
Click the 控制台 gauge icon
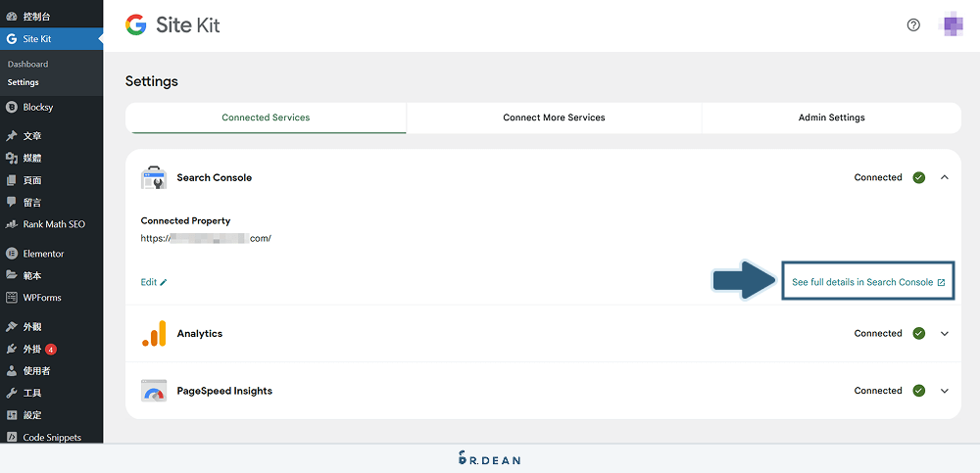click(11, 17)
